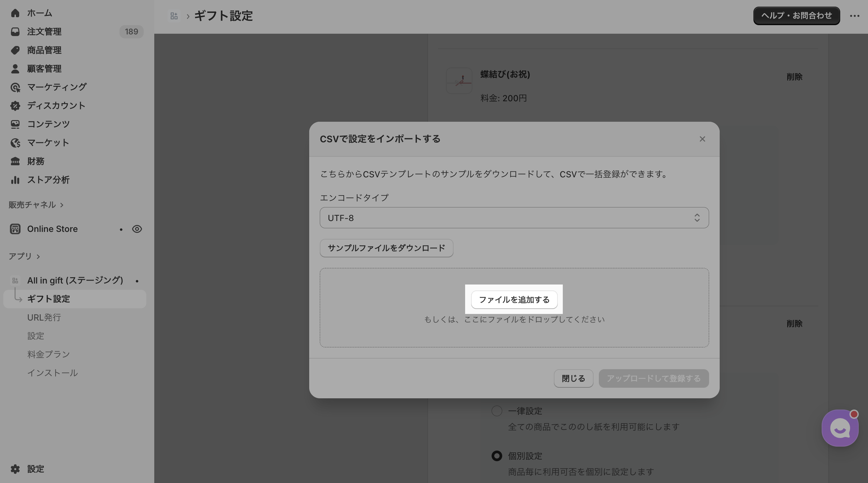This screenshot has height=483, width=868.
Task: Select the 個別設定 radio option
Action: tap(496, 456)
